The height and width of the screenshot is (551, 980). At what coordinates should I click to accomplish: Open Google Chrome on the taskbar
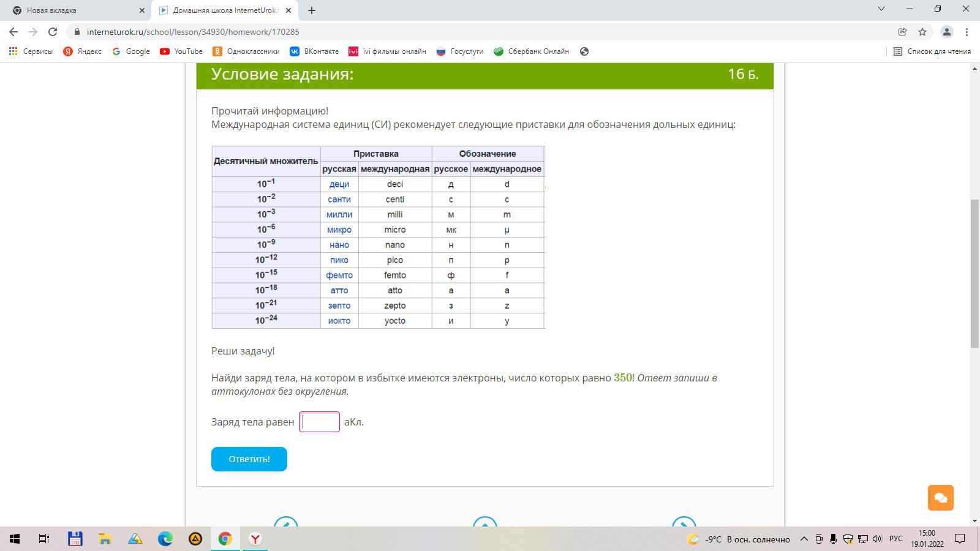(225, 539)
